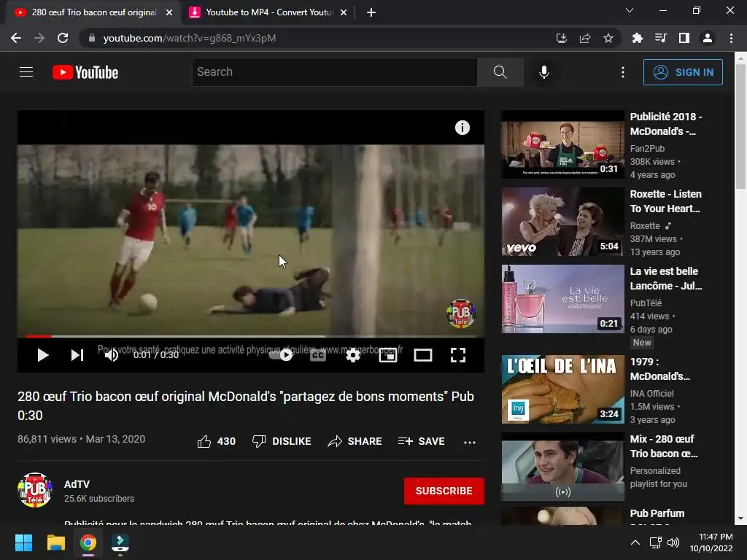Viewport: 747px width, 560px height.
Task: Open Windows Start menu
Action: 23,542
